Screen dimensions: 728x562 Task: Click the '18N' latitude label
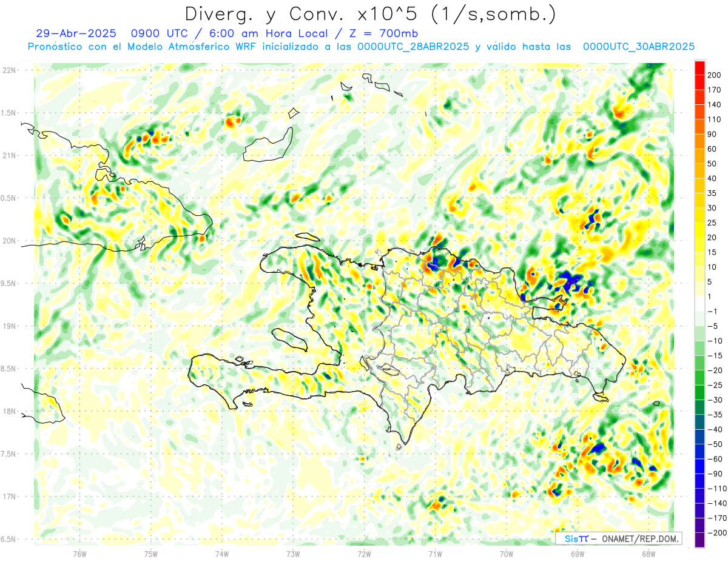pyautogui.click(x=9, y=411)
